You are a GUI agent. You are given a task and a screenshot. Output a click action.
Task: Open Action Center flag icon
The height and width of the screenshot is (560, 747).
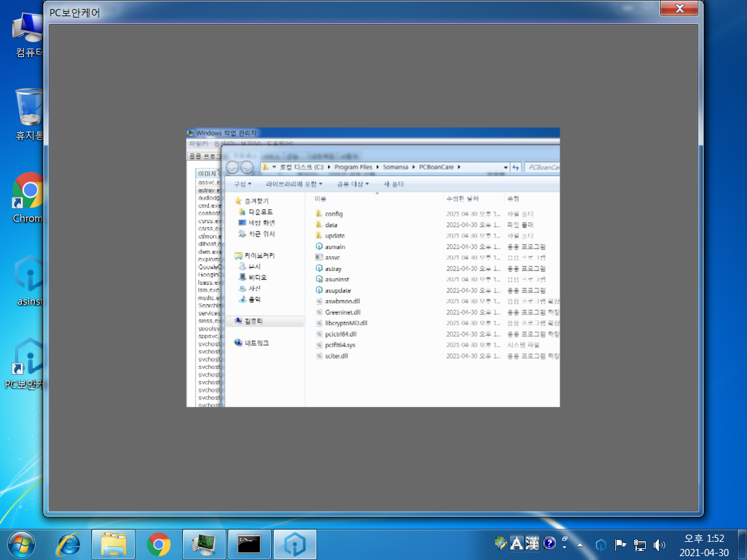click(x=621, y=544)
